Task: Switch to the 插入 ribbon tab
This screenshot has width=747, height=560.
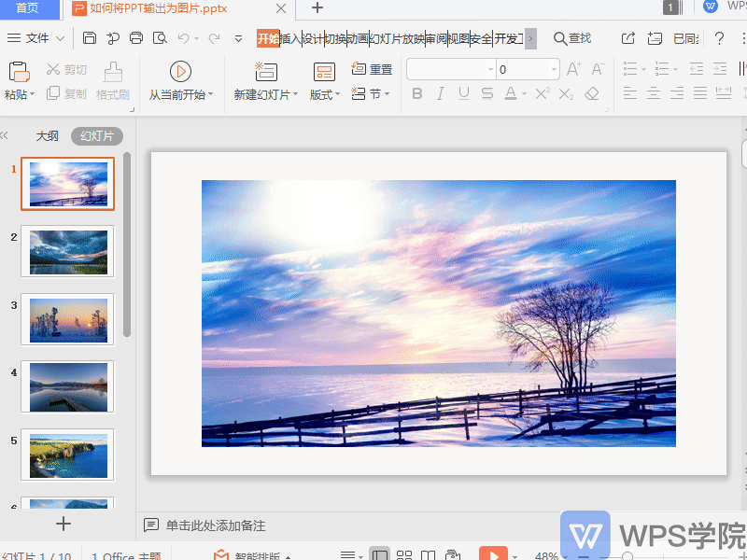Action: [291, 38]
